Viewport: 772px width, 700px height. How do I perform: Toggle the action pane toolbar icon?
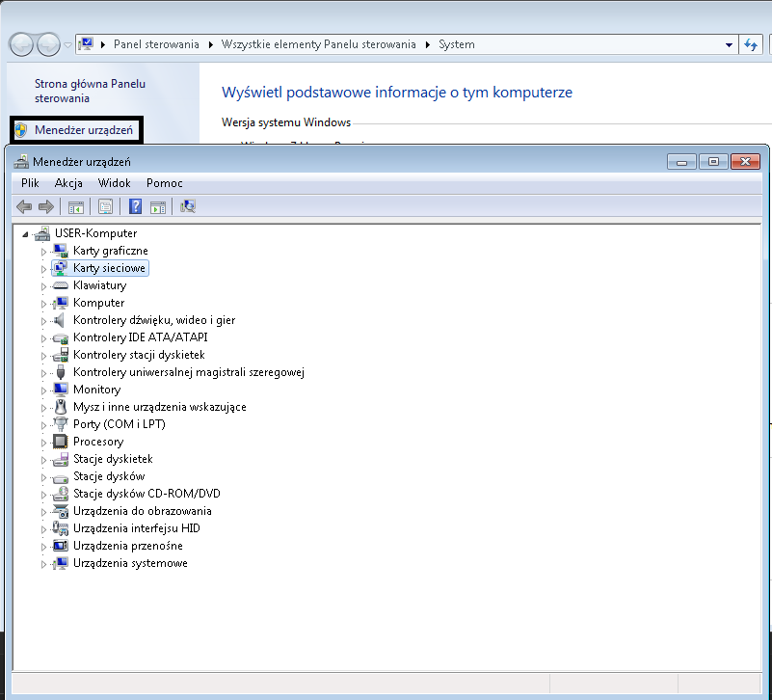[158, 207]
